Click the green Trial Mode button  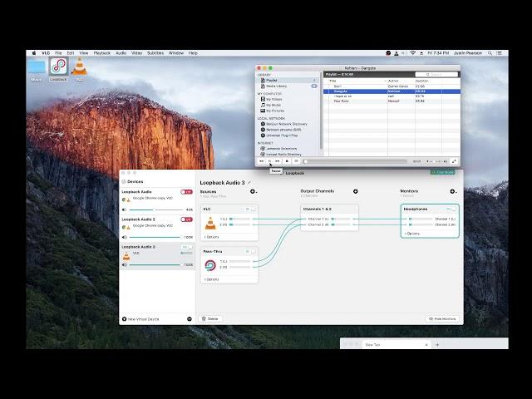point(443,172)
